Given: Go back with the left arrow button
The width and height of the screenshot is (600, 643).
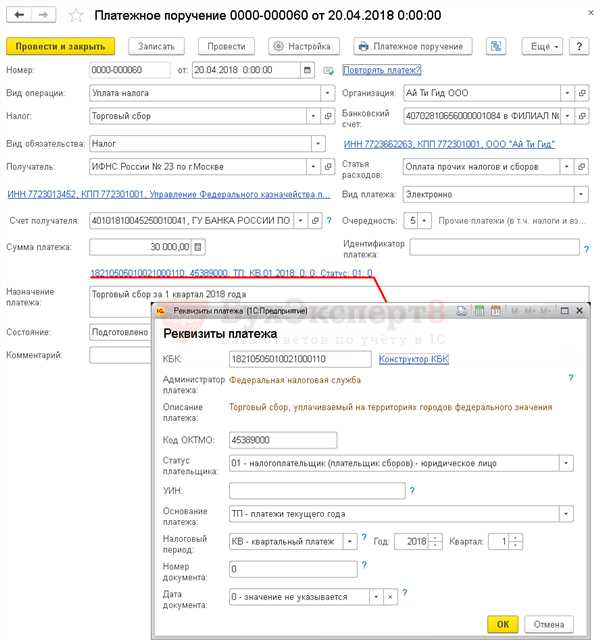Looking at the screenshot, I should 19,15.
